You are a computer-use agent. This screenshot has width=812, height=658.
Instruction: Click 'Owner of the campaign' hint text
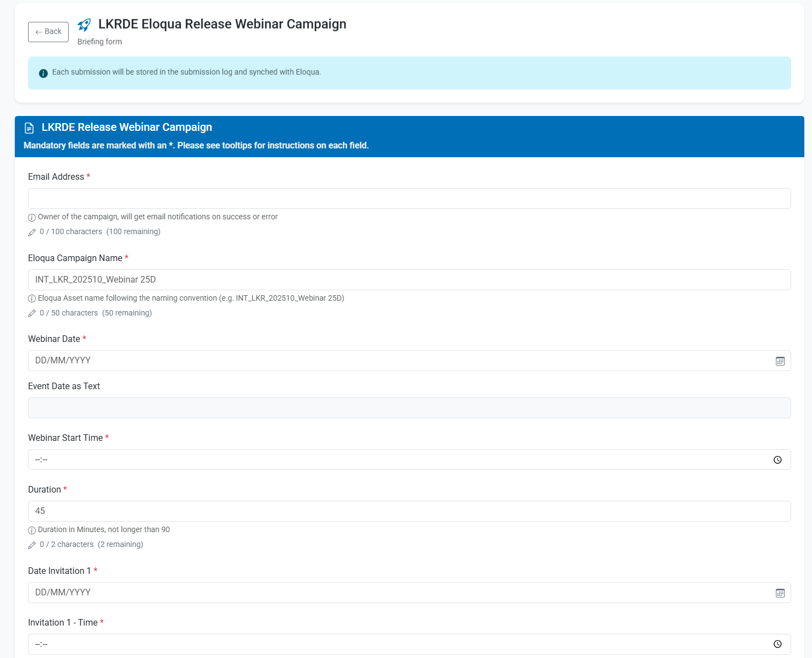point(158,217)
